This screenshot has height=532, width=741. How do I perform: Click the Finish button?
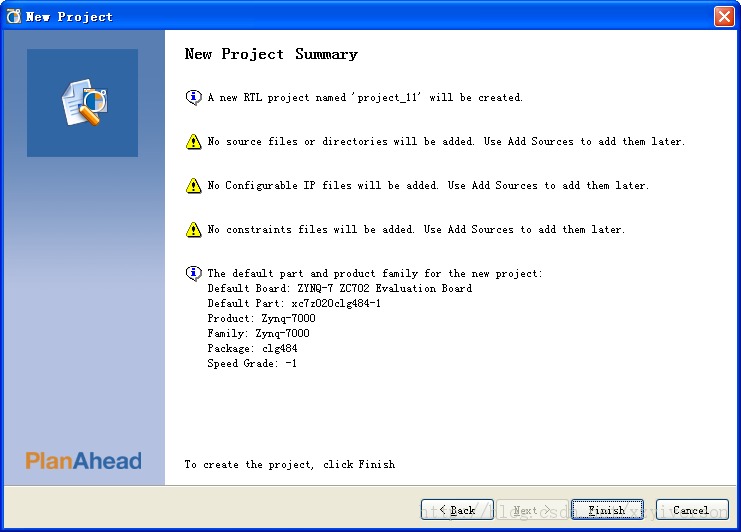tap(607, 510)
